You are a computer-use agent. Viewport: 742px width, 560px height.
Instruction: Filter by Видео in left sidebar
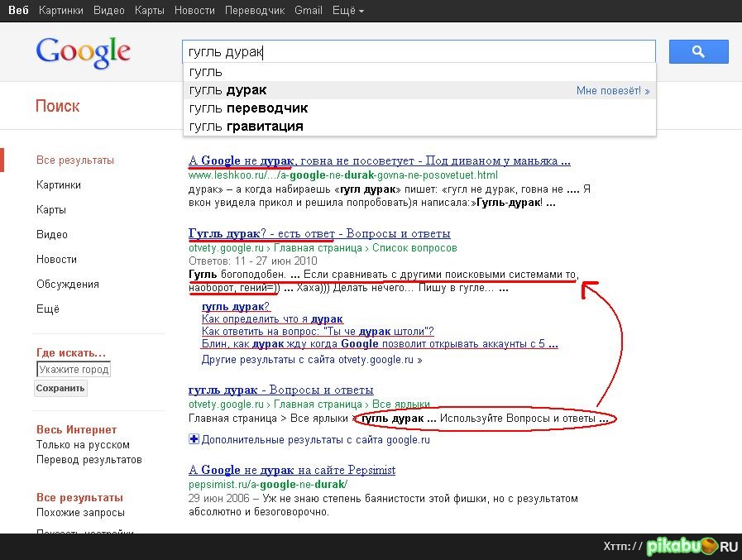point(52,234)
